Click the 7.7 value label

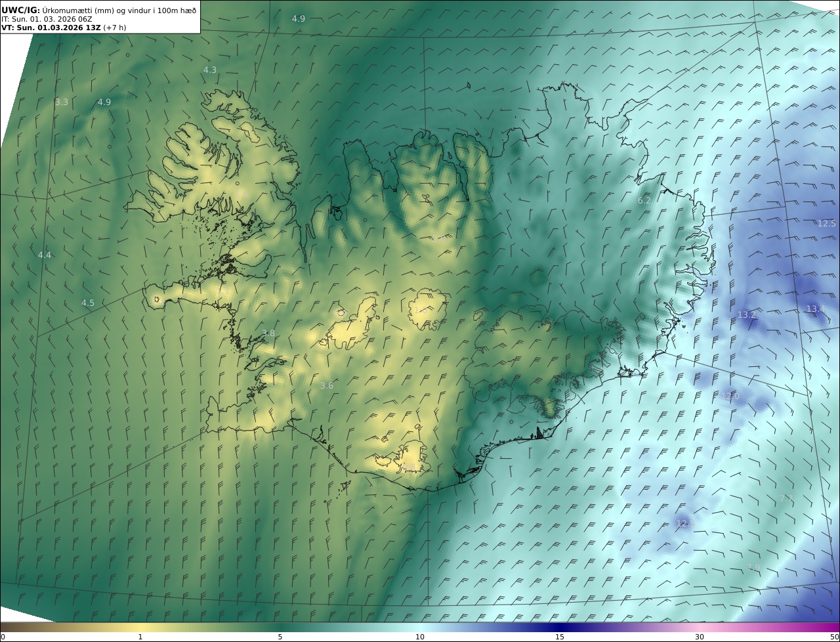[x=786, y=499]
